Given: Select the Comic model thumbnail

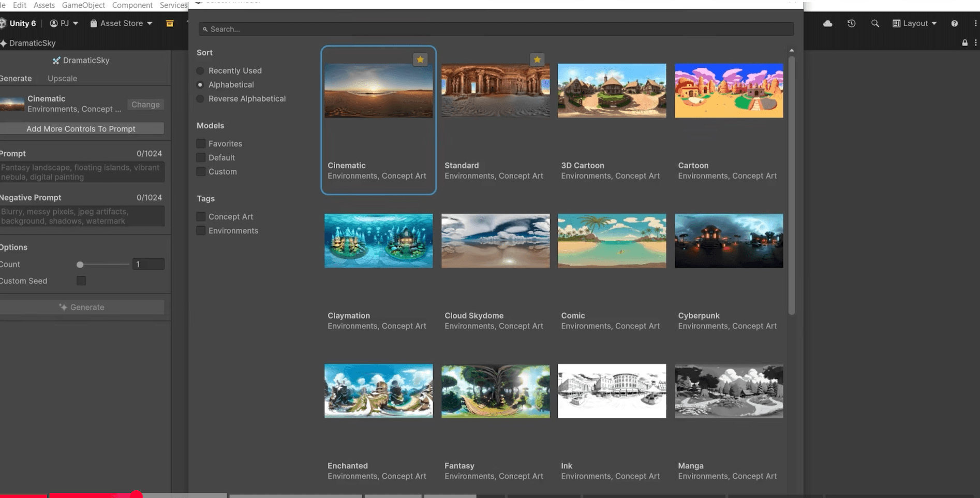Looking at the screenshot, I should 612,241.
